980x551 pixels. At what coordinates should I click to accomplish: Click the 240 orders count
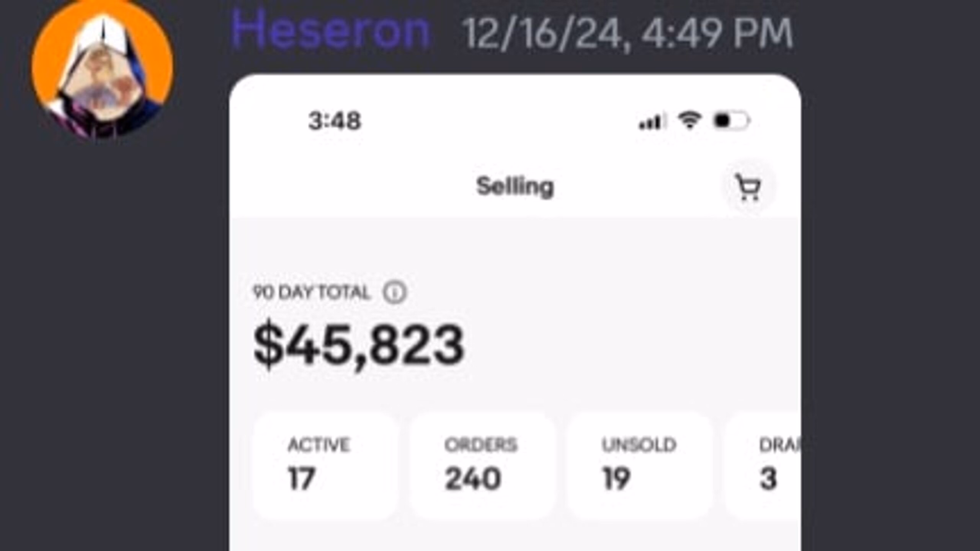coord(473,478)
